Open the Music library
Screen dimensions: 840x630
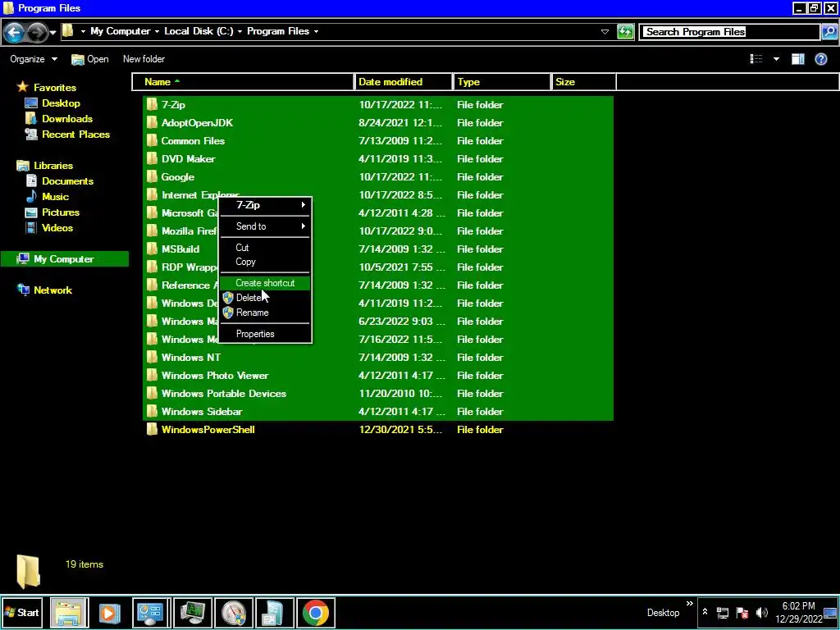pyautogui.click(x=55, y=197)
